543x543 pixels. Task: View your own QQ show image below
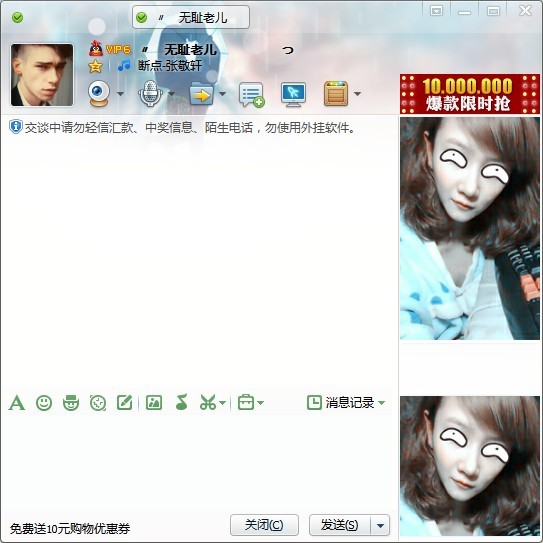(x=470, y=466)
